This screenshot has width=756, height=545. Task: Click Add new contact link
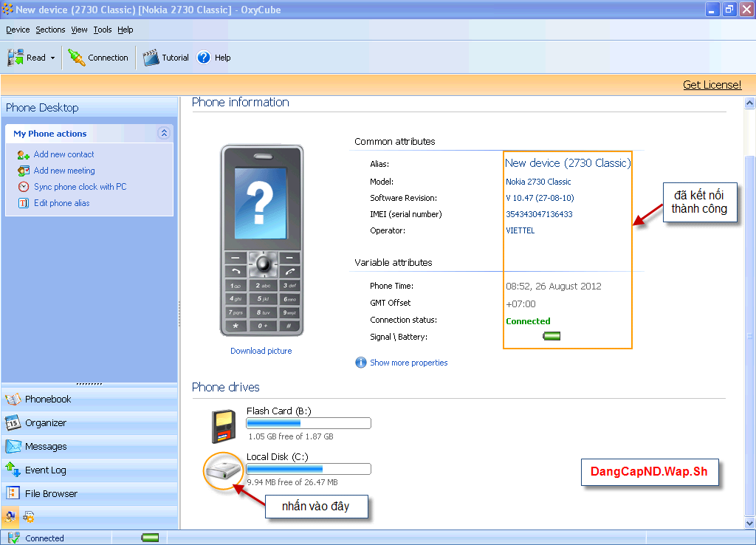[63, 154]
